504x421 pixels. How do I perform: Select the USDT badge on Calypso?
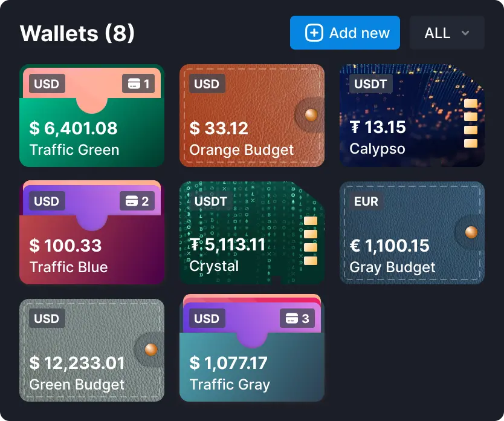(x=370, y=83)
